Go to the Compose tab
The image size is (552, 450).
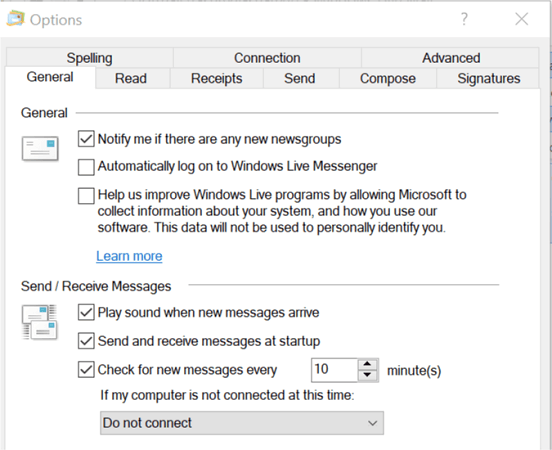(388, 78)
